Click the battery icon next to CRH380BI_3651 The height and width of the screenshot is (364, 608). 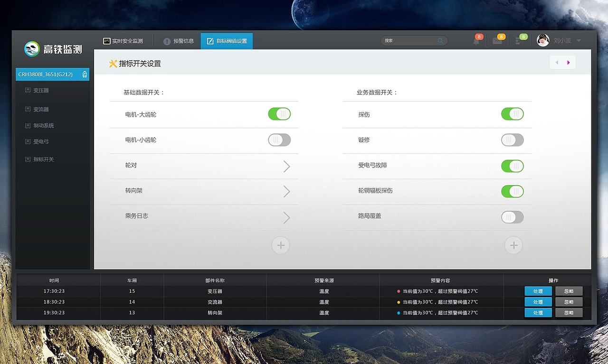point(85,75)
